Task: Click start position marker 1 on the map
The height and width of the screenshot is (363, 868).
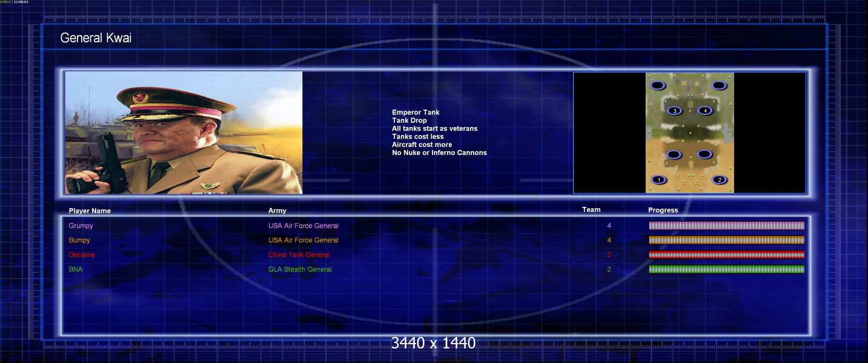Action: click(x=659, y=180)
